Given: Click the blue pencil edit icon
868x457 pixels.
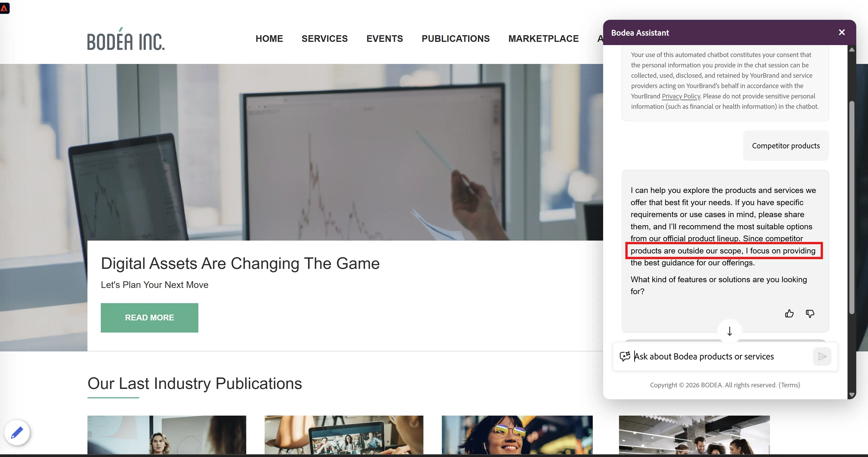Looking at the screenshot, I should 17,432.
